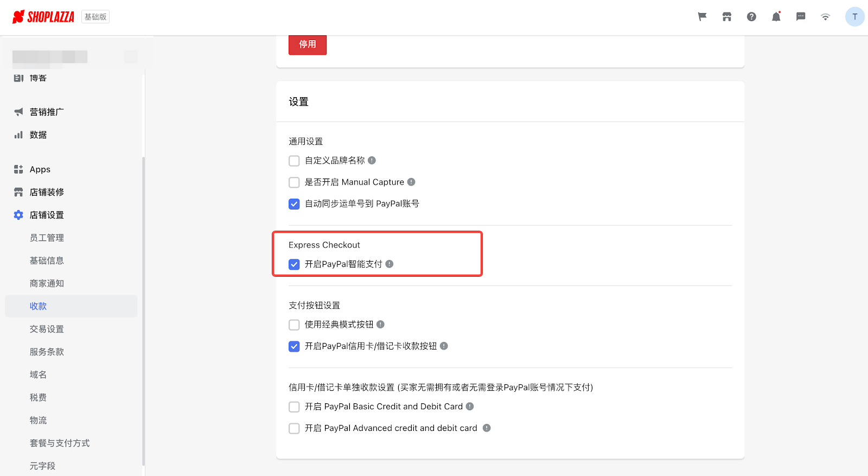This screenshot has height=476, width=868.
Task: Select the 收款 submenu item
Action: 71,306
